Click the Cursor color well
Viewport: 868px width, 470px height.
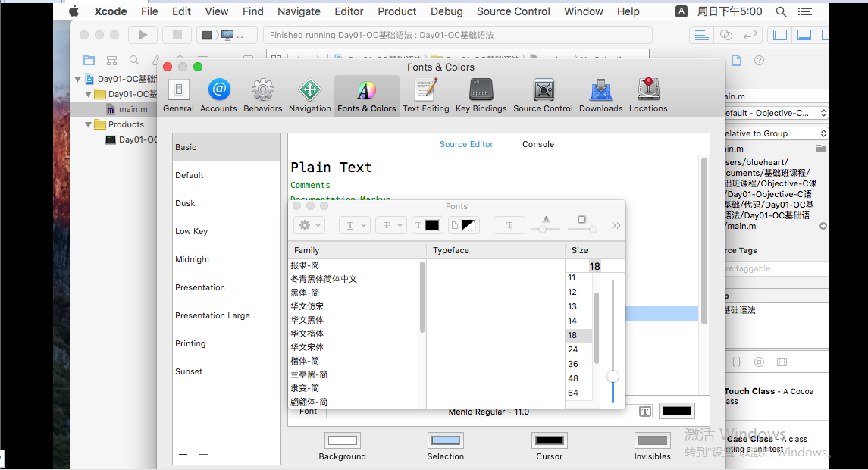tap(549, 440)
